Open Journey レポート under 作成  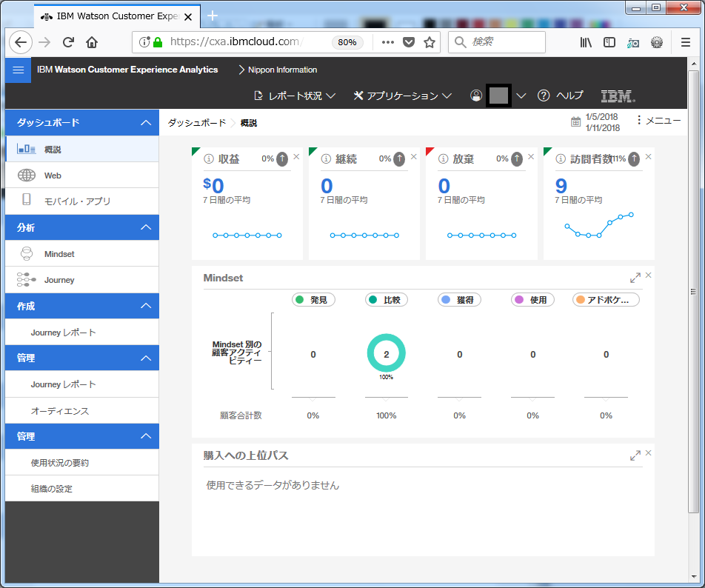(81, 333)
